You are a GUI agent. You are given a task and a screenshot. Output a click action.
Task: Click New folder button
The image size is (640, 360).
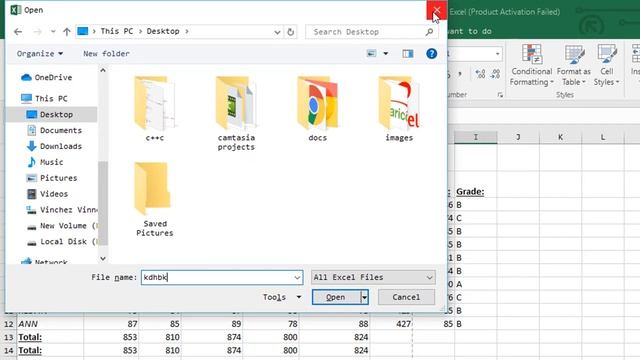[x=106, y=53]
